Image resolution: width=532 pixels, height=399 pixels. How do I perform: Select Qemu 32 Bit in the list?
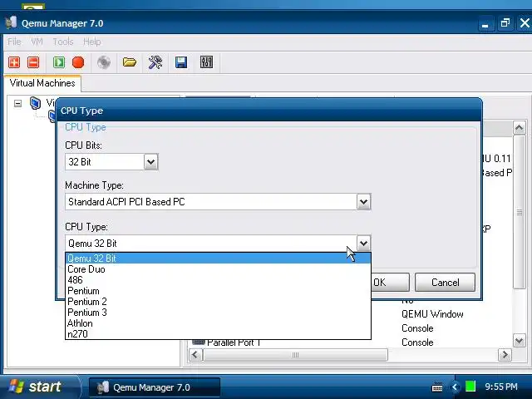pyautogui.click(x=218, y=259)
